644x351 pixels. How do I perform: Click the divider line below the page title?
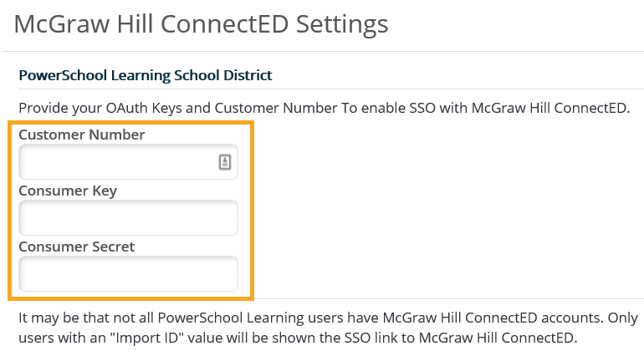tap(323, 51)
